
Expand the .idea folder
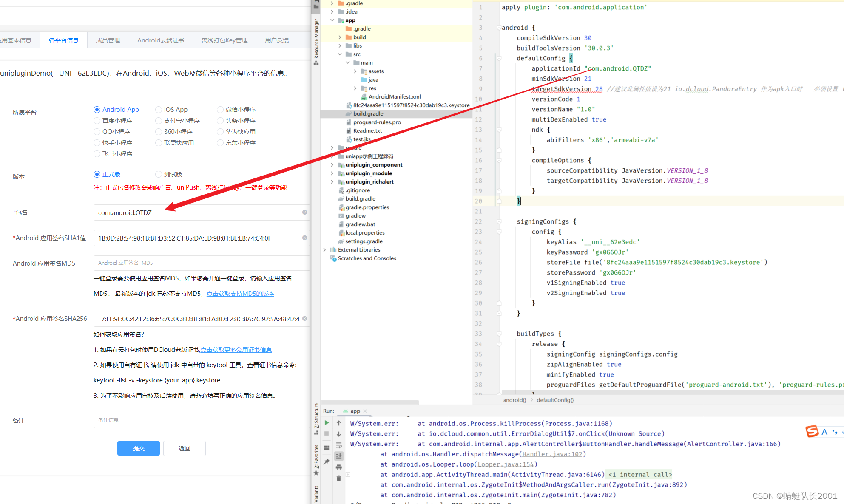332,11
